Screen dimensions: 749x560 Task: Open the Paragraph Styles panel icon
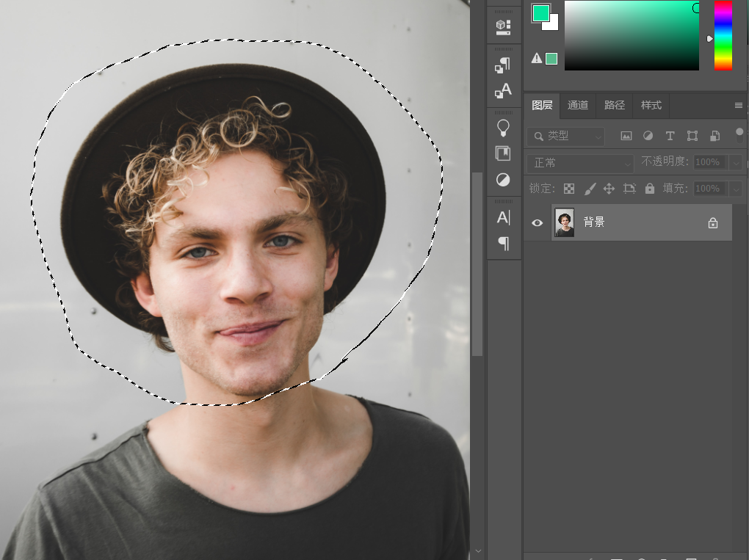[x=503, y=65]
